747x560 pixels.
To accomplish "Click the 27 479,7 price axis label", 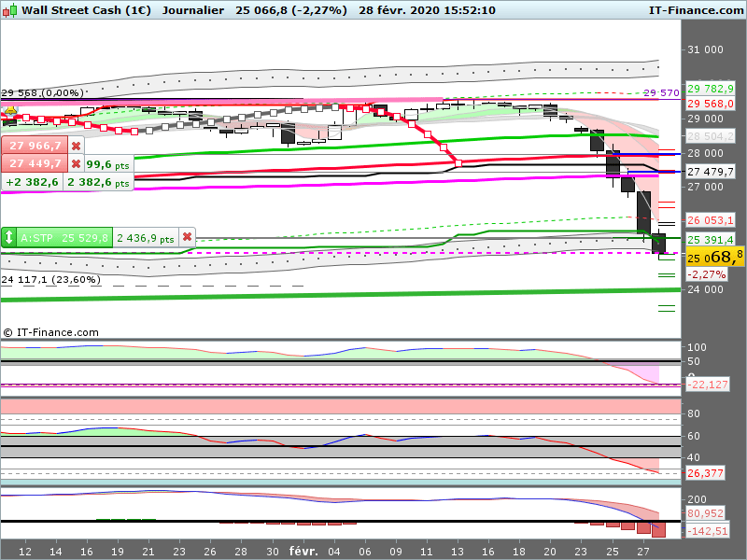I will pyautogui.click(x=712, y=172).
